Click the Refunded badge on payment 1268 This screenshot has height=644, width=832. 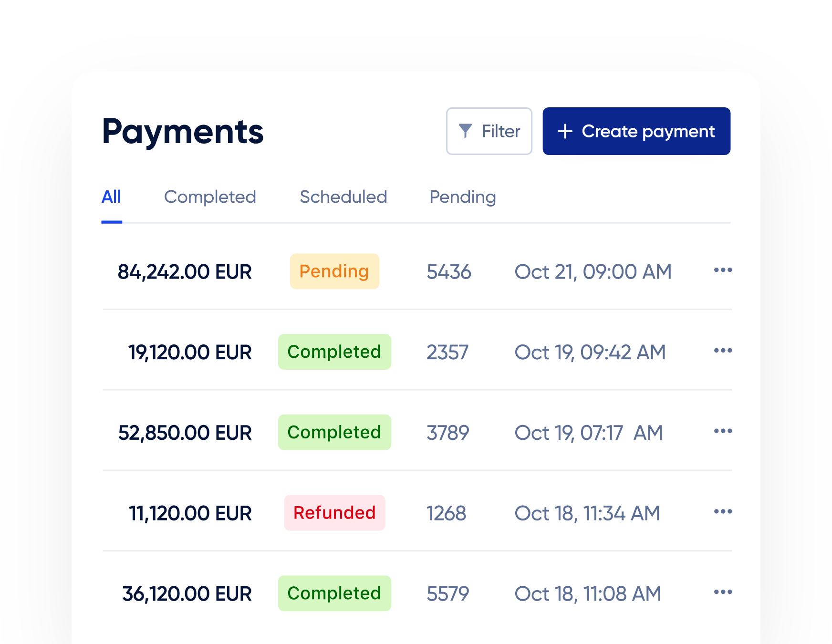(x=334, y=512)
